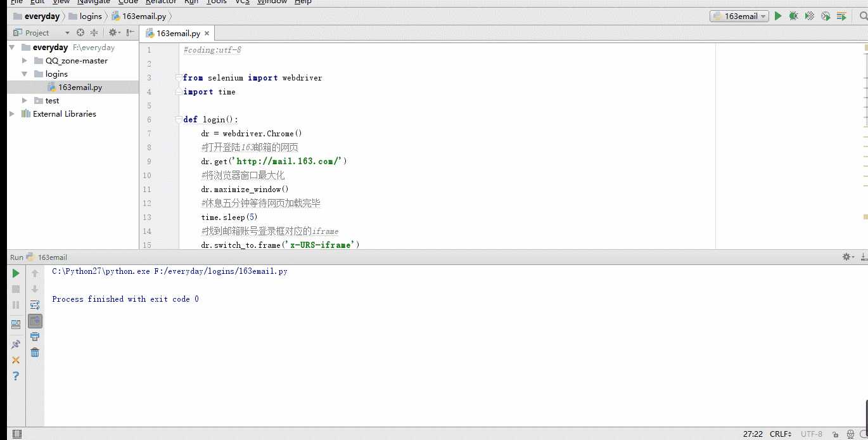This screenshot has width=868, height=440.
Task: Click the Stop button in Run panel
Action: coord(16,289)
